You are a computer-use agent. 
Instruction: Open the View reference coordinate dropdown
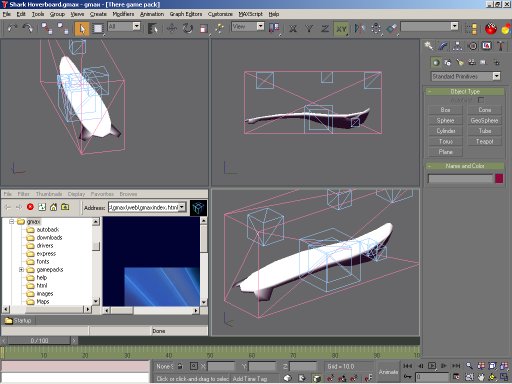261,26
